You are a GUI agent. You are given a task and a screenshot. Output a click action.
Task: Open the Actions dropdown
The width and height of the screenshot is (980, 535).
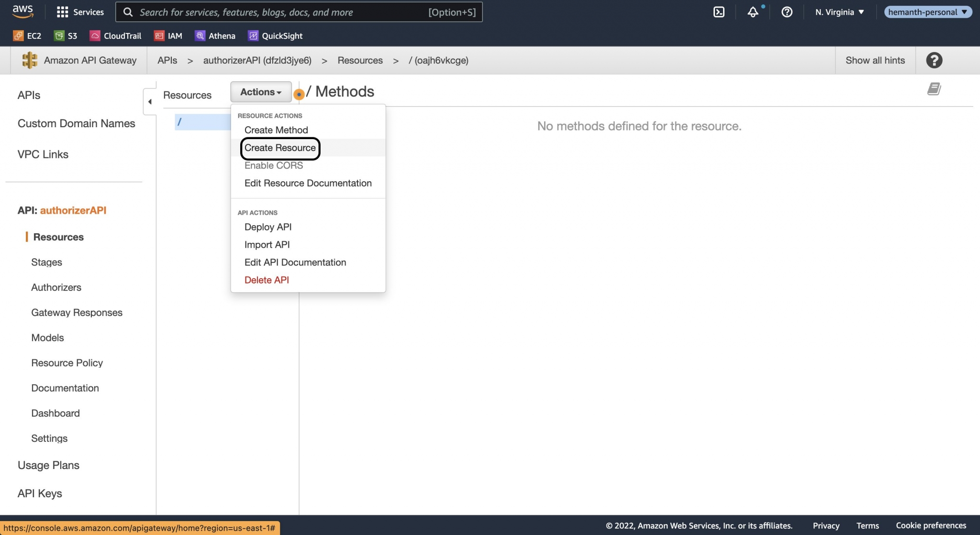260,92
